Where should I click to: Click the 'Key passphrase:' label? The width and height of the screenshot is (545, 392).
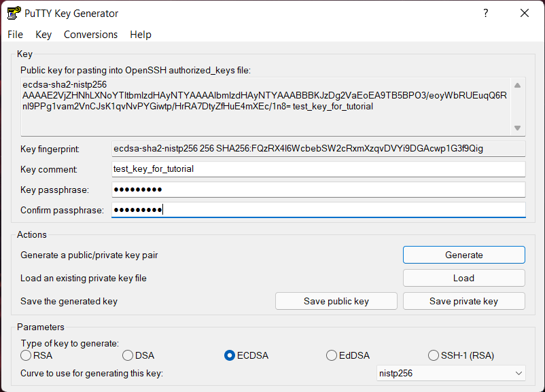click(x=54, y=190)
